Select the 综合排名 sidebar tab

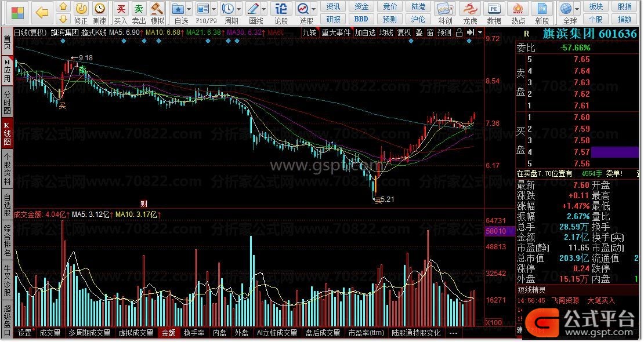[7, 240]
